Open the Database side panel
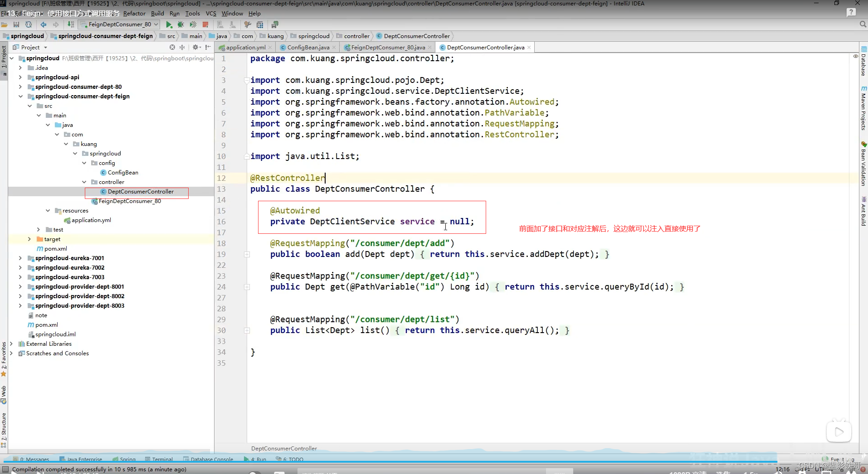Viewport: 868px width, 474px height. click(863, 61)
